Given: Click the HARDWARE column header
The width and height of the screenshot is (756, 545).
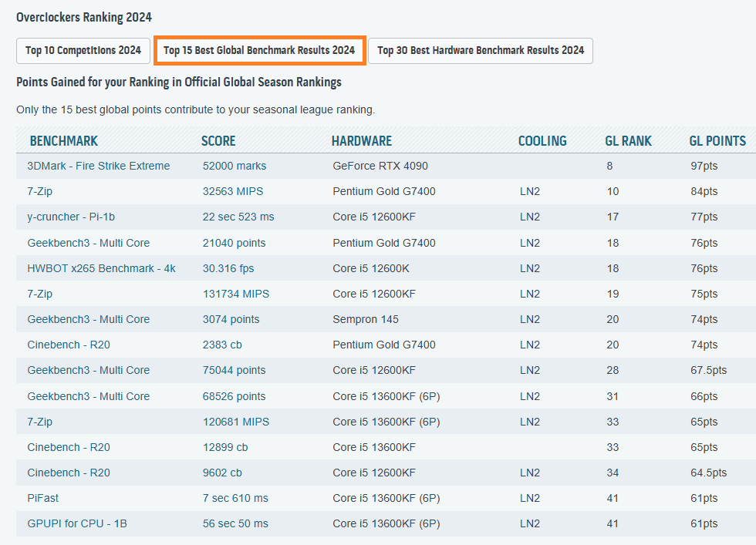Looking at the screenshot, I should coord(362,141).
